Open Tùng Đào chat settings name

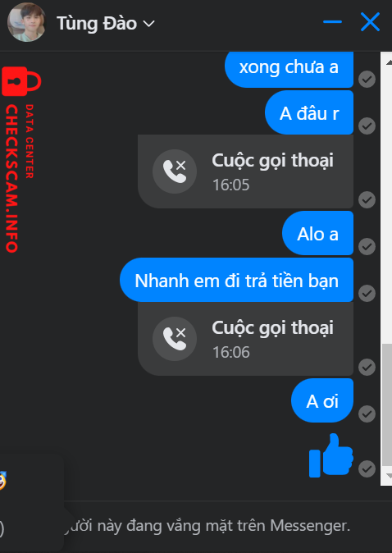[x=97, y=23]
